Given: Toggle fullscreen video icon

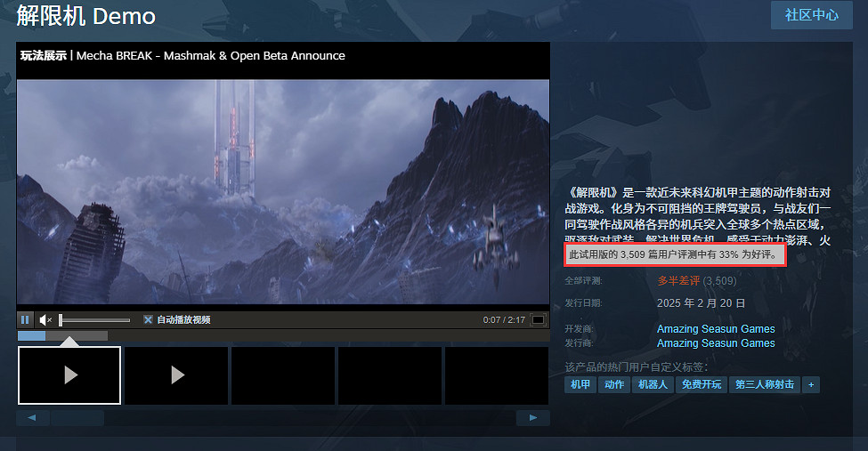Looking at the screenshot, I should (x=538, y=320).
